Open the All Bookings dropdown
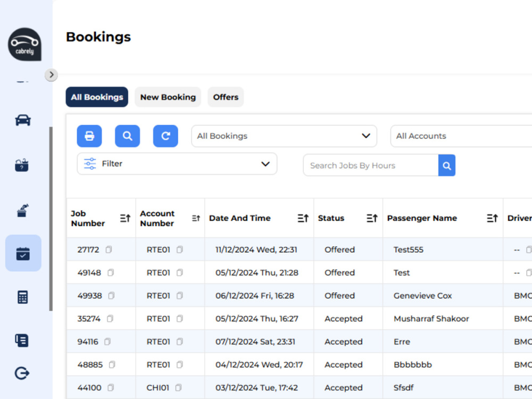This screenshot has height=399, width=532. click(284, 136)
